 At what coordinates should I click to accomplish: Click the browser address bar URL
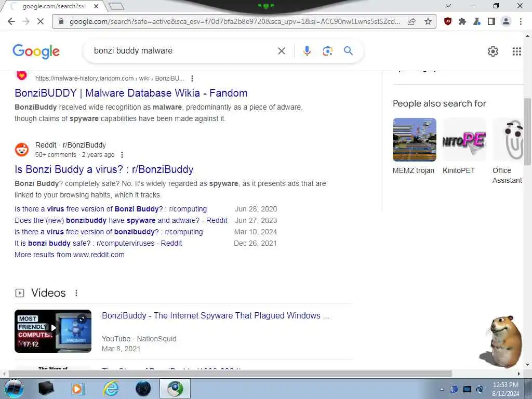(234, 21)
